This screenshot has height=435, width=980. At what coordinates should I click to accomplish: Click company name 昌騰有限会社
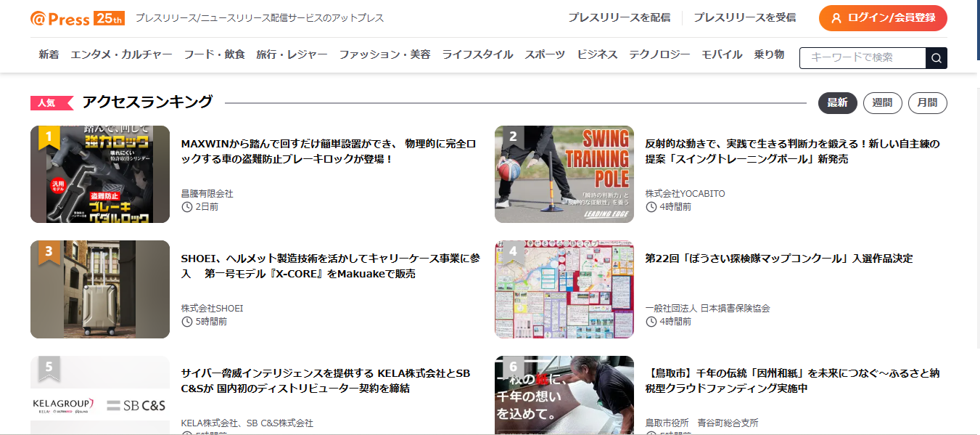click(x=207, y=193)
